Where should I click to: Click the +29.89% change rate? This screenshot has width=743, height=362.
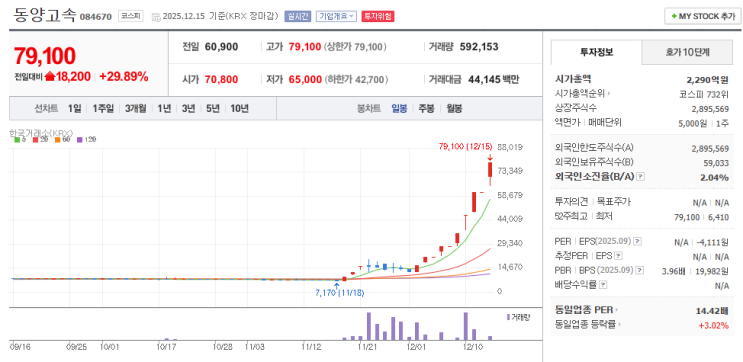(124, 76)
